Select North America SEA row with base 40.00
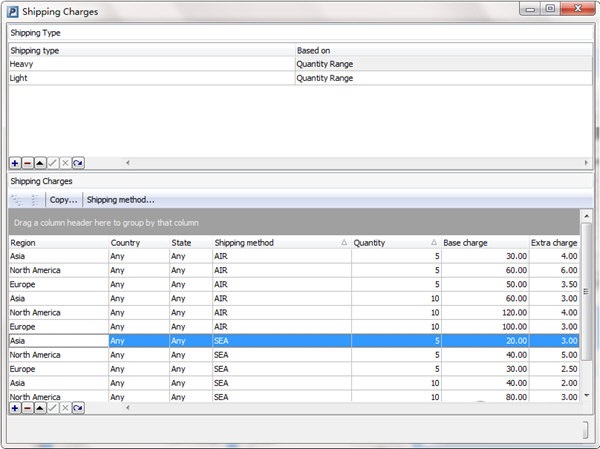 point(294,355)
